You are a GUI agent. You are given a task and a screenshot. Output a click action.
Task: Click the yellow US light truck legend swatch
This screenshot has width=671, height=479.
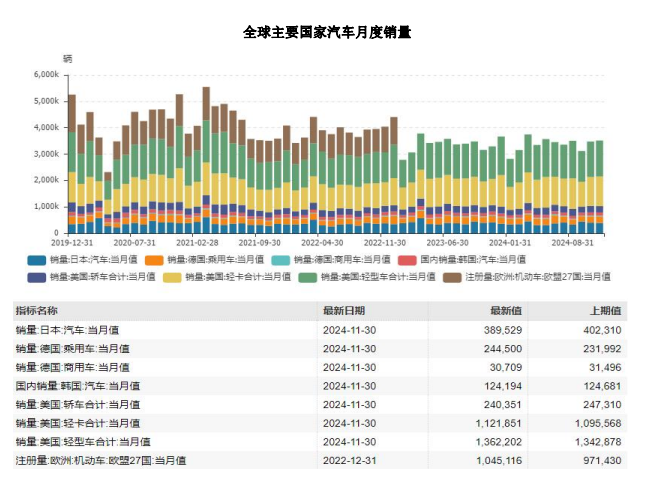[x=171, y=277]
